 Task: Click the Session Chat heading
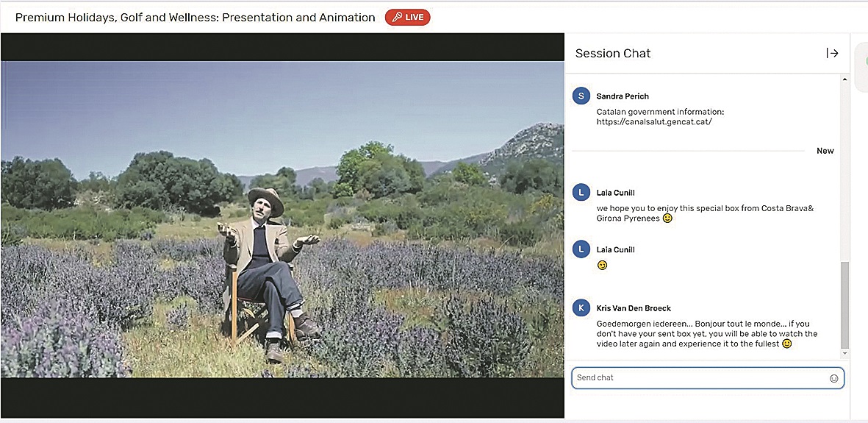(x=613, y=53)
